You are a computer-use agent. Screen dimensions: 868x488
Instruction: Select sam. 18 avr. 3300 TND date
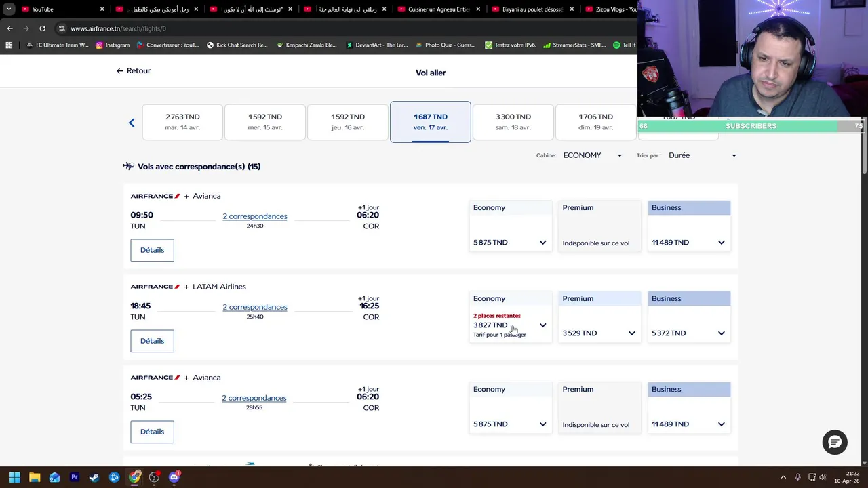pyautogui.click(x=513, y=122)
